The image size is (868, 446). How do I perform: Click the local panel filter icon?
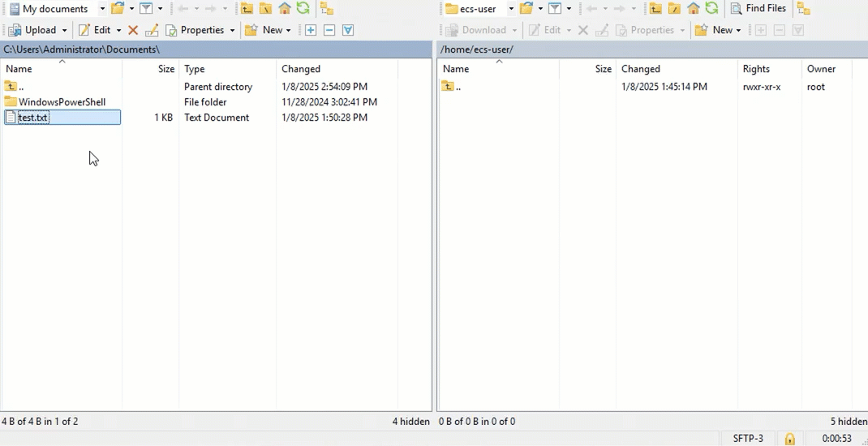tap(146, 8)
